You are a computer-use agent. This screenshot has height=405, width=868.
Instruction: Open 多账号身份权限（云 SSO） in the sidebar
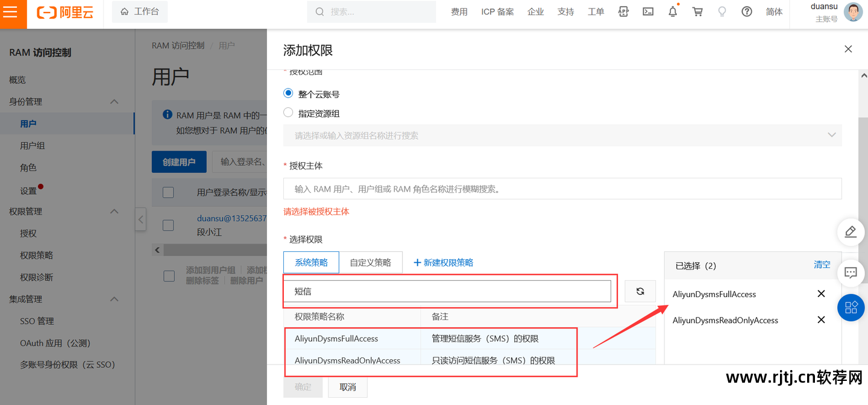coord(68,365)
